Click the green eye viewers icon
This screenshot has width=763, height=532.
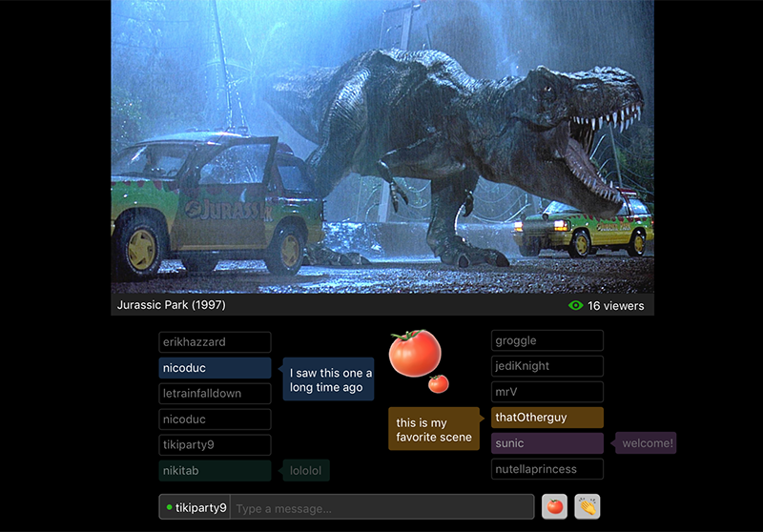tap(575, 306)
